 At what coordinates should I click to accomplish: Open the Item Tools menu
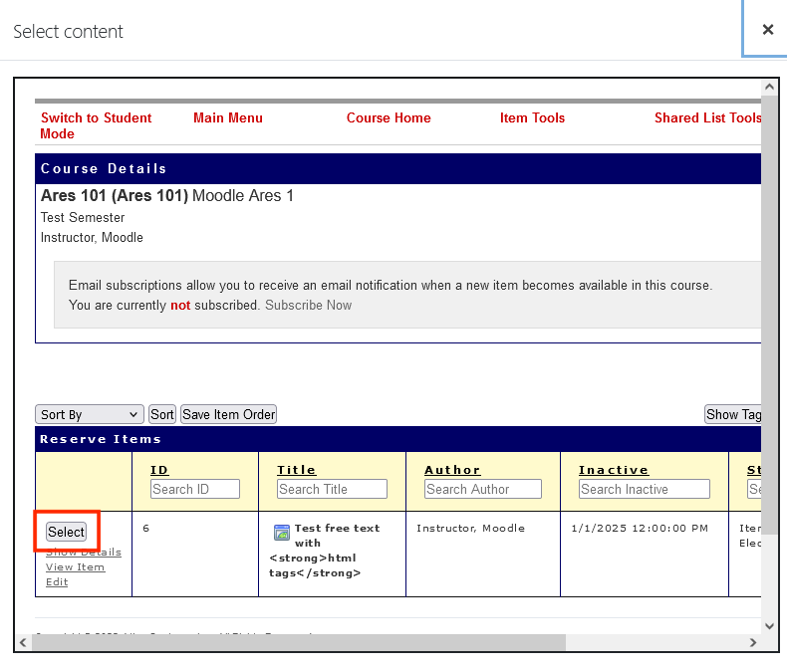pyautogui.click(x=532, y=117)
